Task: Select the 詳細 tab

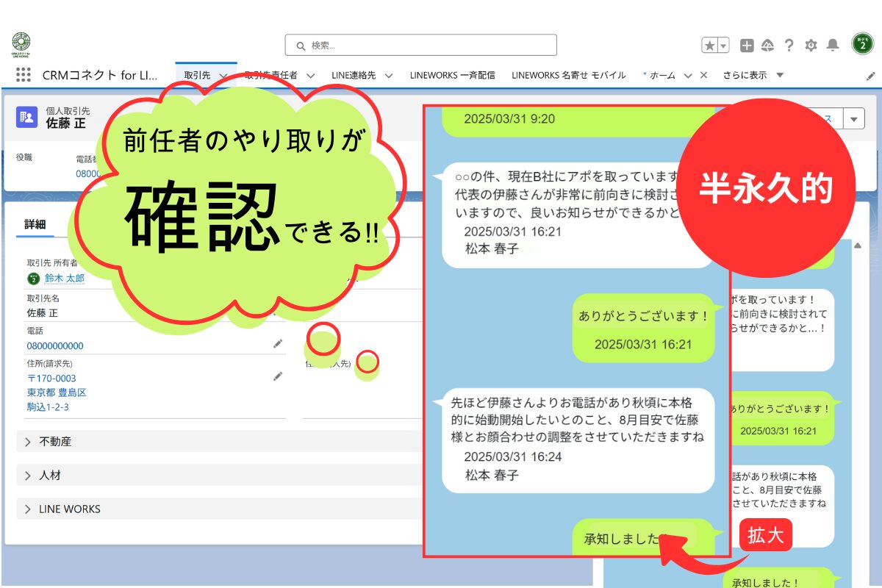Action: click(x=35, y=225)
